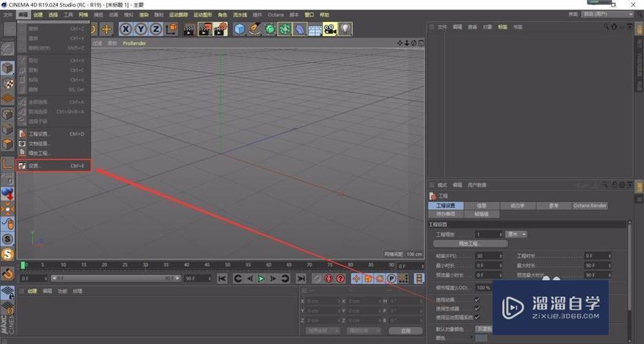
Task: Click the coordinate system icon beside Z
Action: click(x=171, y=29)
